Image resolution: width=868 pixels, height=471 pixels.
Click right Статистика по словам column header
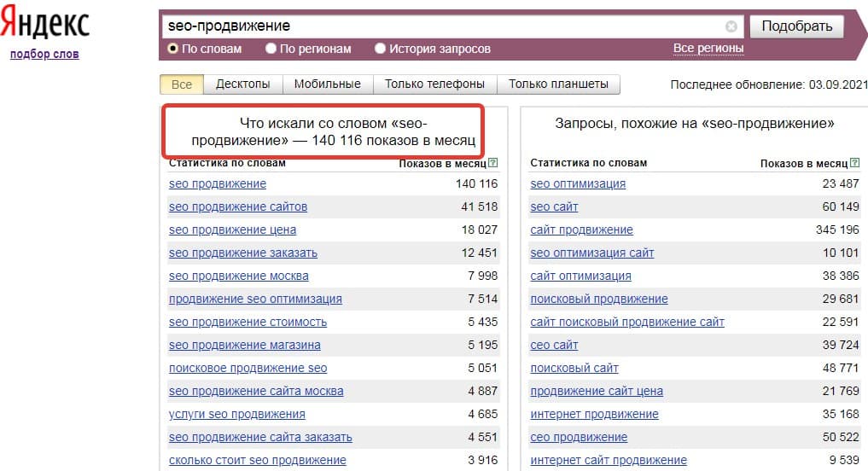pyautogui.click(x=588, y=163)
